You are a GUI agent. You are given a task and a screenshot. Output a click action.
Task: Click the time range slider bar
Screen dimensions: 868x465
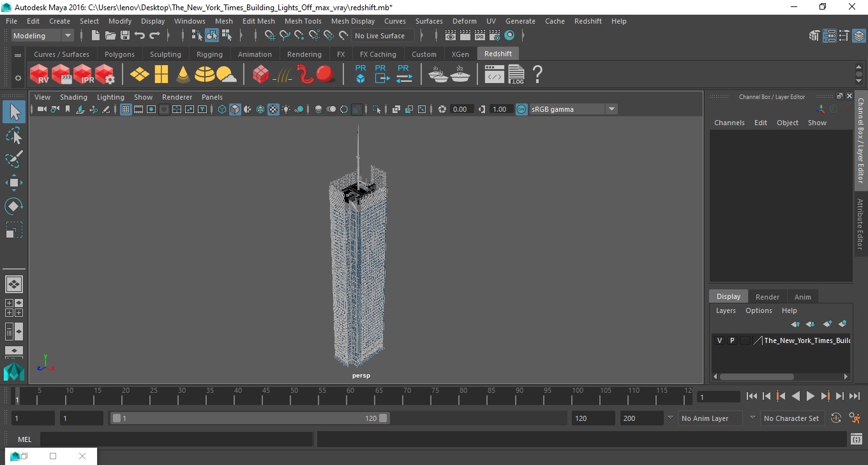point(250,418)
